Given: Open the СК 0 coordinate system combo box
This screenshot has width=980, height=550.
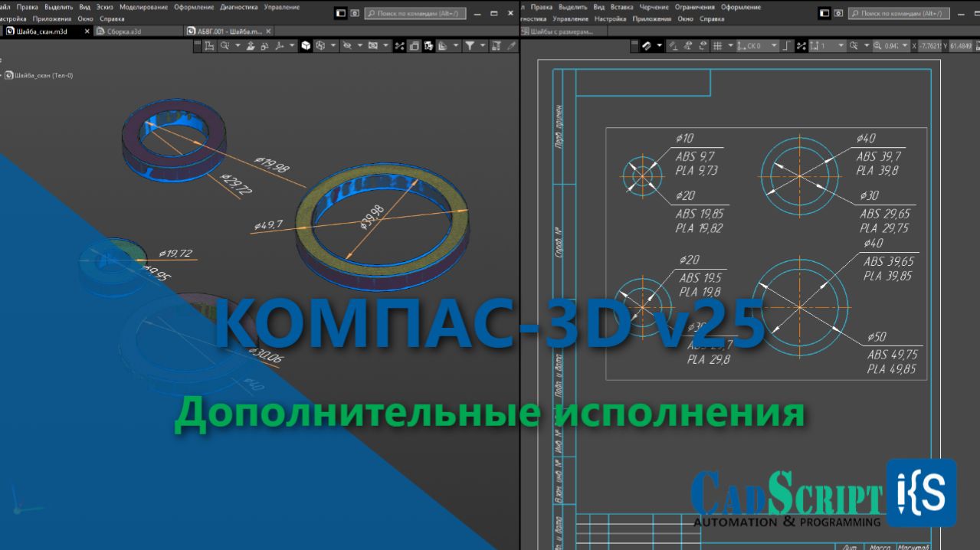Looking at the screenshot, I should 758,46.
